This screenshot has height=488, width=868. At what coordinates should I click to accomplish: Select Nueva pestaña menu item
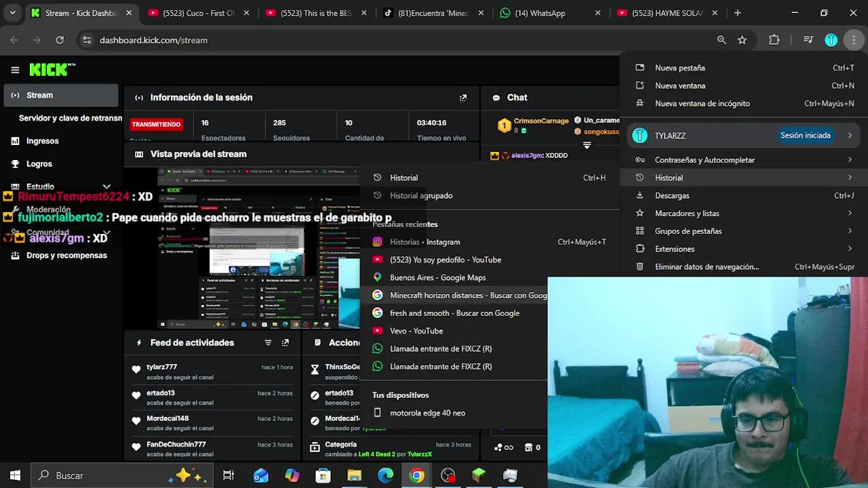tap(744, 68)
